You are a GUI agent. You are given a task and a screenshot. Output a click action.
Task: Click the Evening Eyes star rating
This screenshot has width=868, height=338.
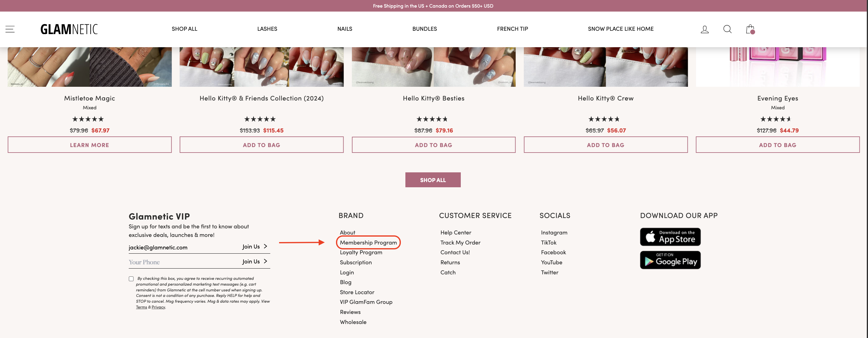776,119
